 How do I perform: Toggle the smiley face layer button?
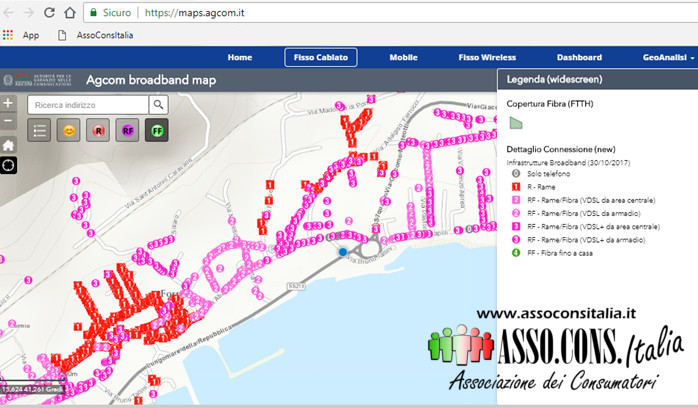pyautogui.click(x=69, y=130)
